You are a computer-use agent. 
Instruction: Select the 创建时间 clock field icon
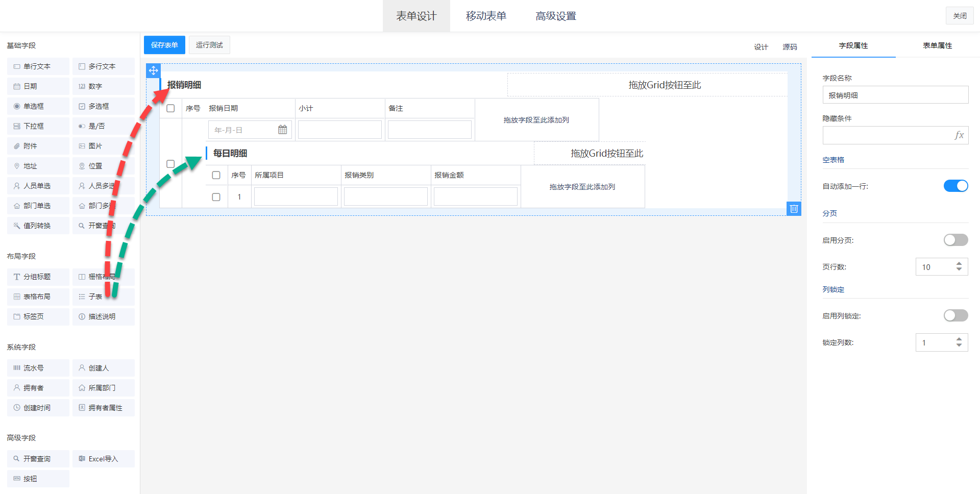(17, 408)
